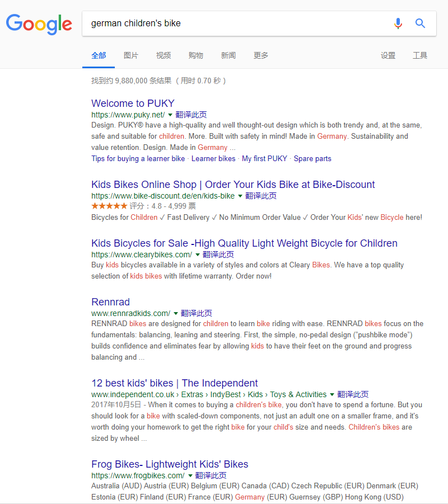
Task: Open the Learner bikes sitelink
Action: pyautogui.click(x=213, y=158)
